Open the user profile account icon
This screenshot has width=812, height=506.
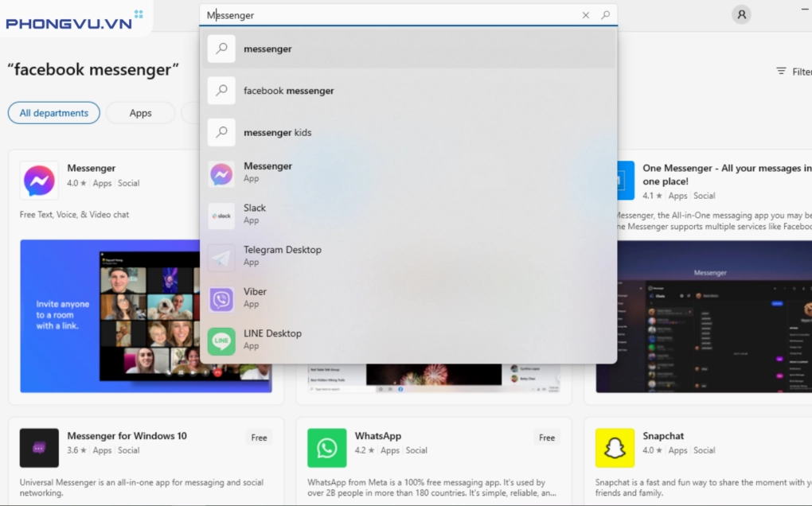coord(741,14)
